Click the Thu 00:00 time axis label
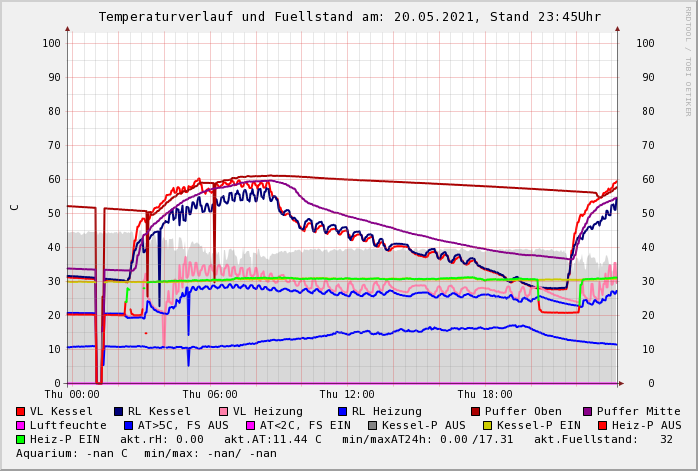 (72, 395)
